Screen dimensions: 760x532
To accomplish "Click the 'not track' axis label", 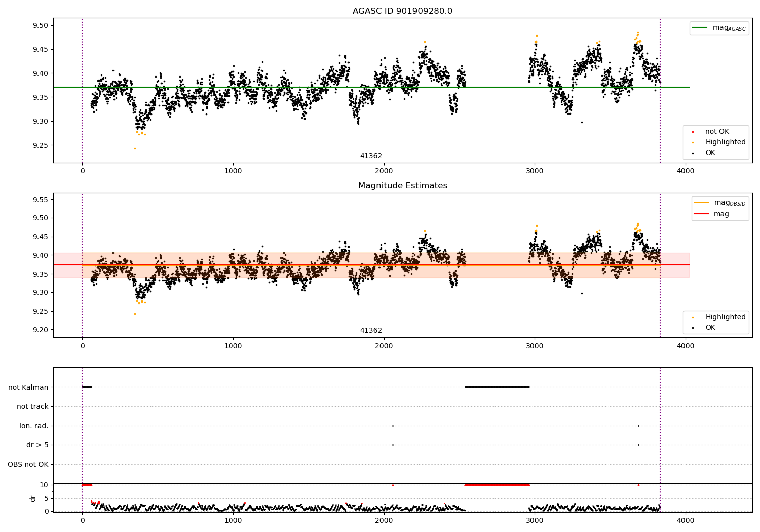I will pos(32,406).
